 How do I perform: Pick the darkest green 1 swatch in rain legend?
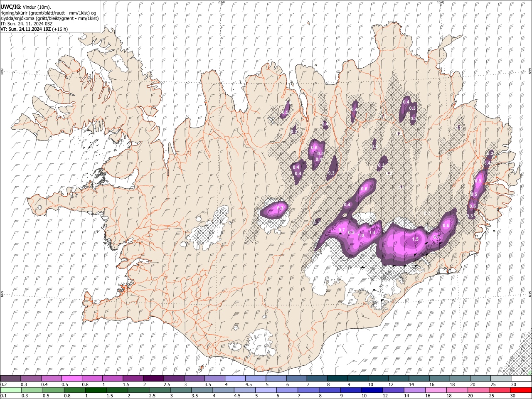coord(96,390)
